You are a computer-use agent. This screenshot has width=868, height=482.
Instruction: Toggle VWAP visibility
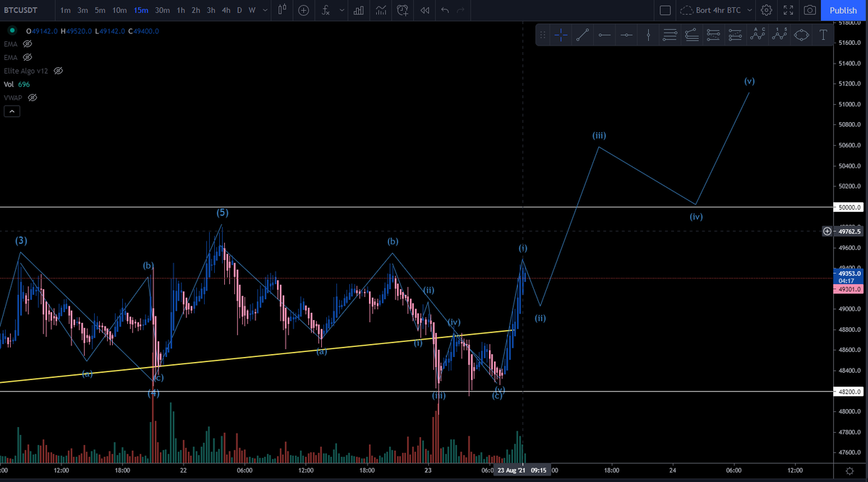[x=32, y=98]
